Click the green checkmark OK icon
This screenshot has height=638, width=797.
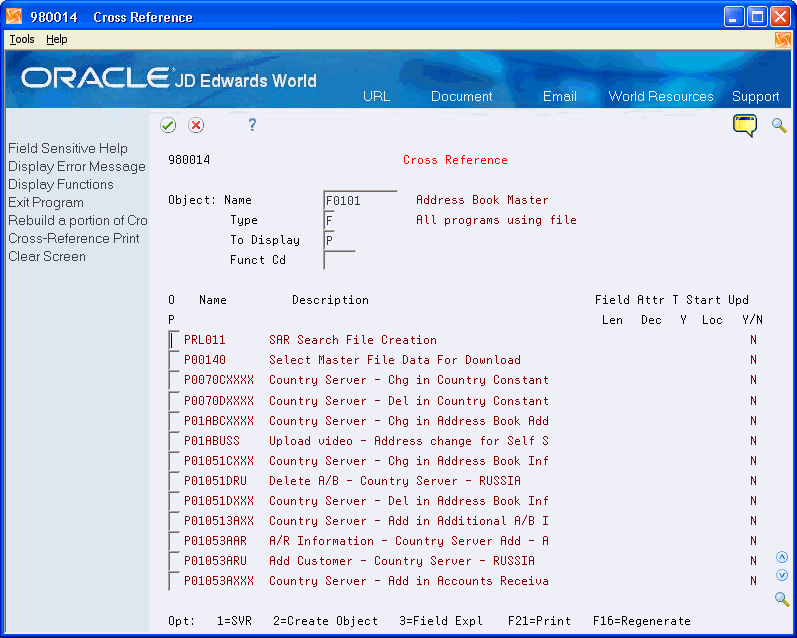[x=168, y=125]
